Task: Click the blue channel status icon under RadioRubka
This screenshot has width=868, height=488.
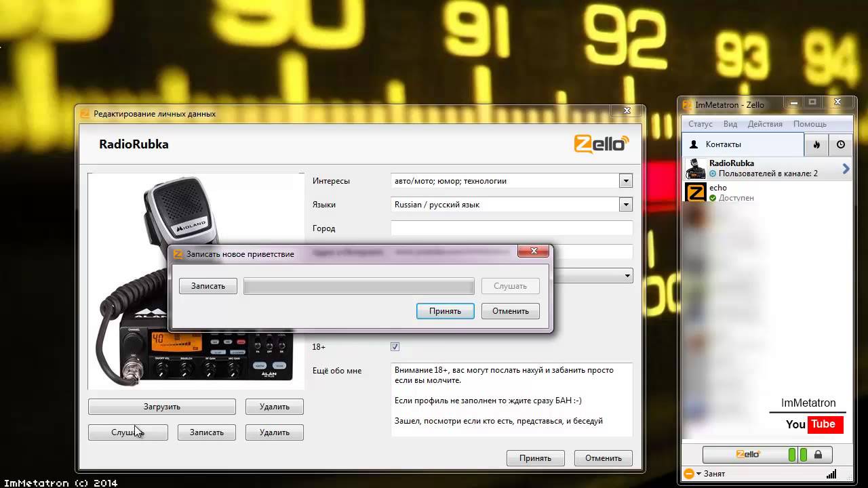Action: [713, 174]
